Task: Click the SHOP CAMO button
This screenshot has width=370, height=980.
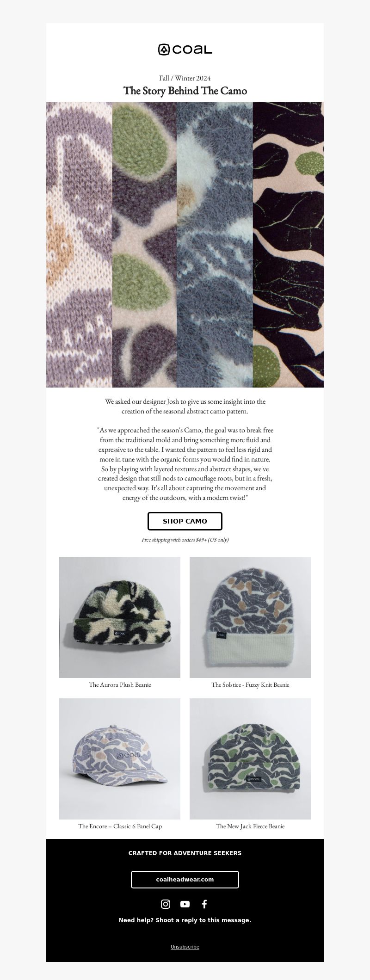Action: tap(185, 521)
